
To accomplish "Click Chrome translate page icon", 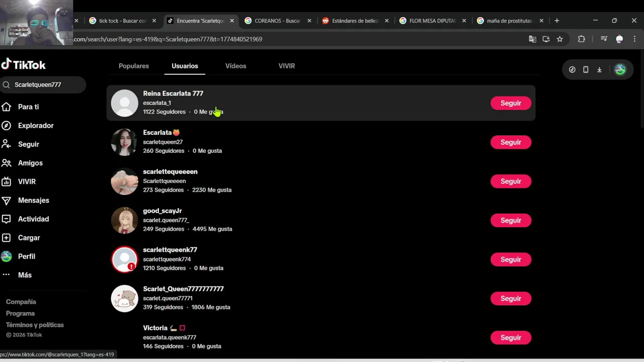I will (532, 39).
